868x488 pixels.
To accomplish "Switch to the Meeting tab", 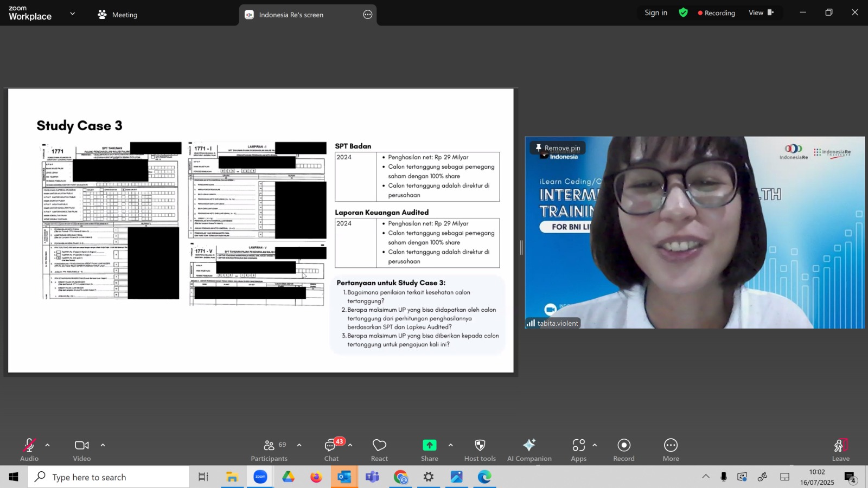I will [118, 15].
